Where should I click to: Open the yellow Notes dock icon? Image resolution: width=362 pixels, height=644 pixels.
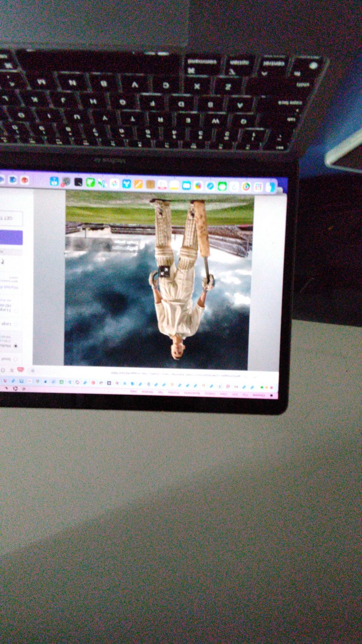click(174, 185)
